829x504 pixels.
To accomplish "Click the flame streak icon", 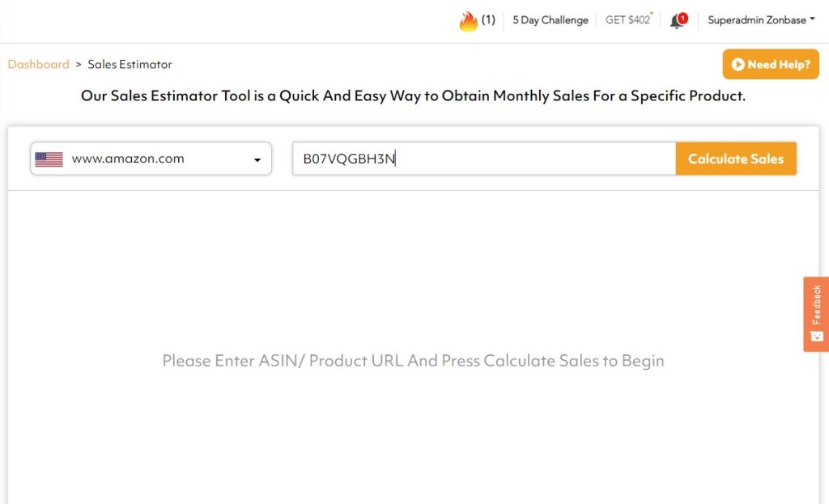I will tap(468, 21).
